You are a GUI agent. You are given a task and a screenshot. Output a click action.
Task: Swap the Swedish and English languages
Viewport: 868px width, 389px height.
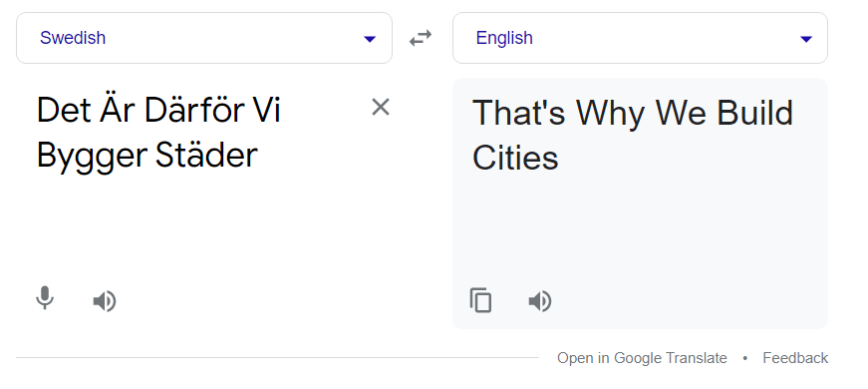point(421,38)
